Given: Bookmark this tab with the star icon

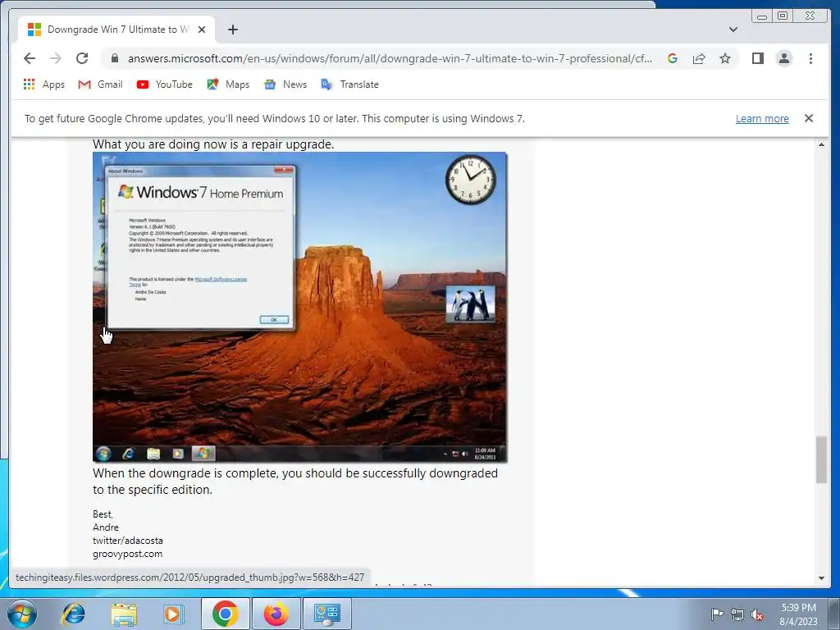Looking at the screenshot, I should point(725,58).
